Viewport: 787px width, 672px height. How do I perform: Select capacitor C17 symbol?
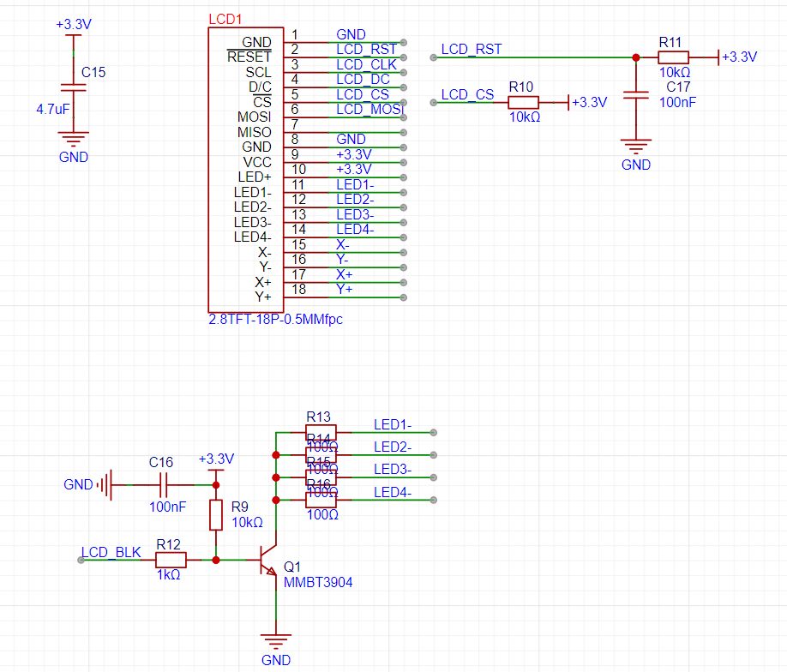tap(636, 95)
